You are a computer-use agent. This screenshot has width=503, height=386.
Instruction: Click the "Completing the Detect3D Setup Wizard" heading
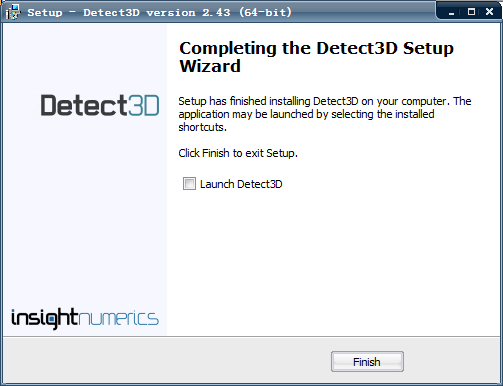coord(316,57)
